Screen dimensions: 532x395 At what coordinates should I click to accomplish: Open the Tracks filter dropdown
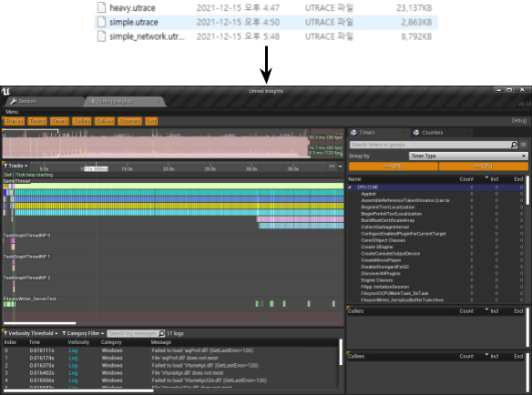point(15,166)
